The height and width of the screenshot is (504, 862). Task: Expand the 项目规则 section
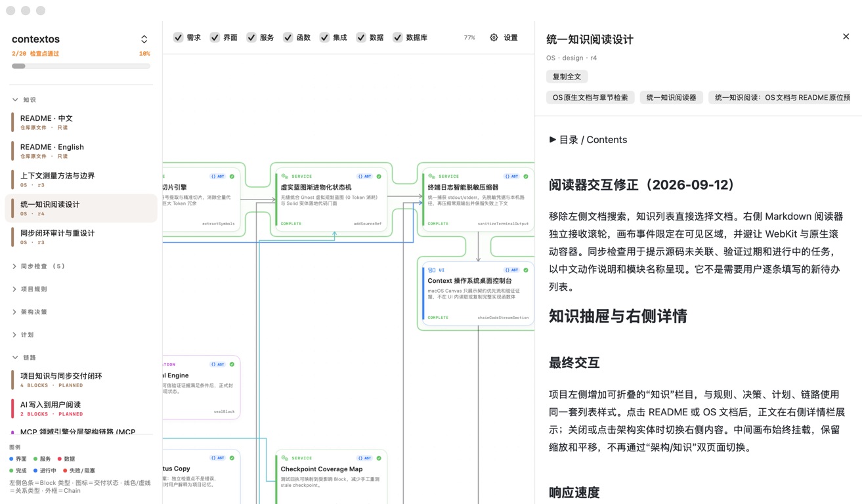pos(14,289)
